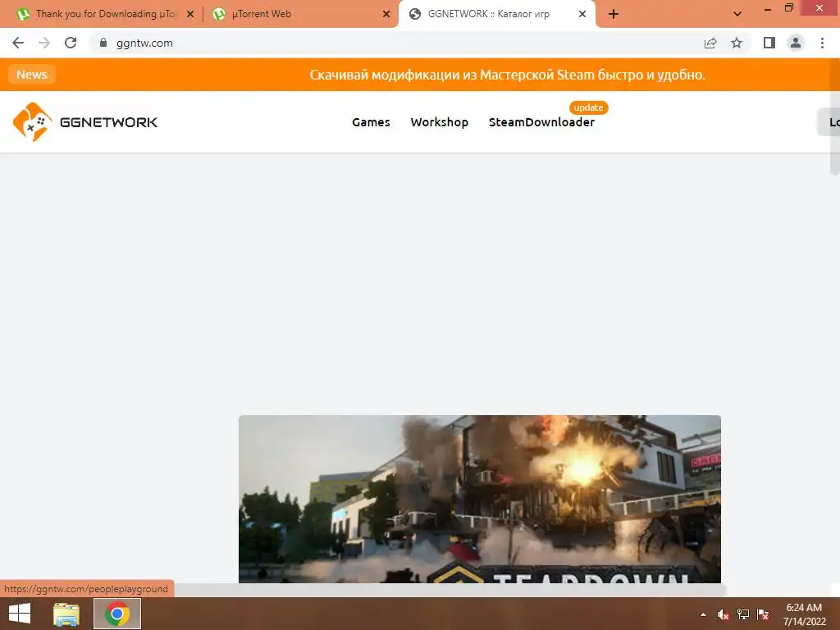Open the Workshop menu item
The width and height of the screenshot is (840, 630).
tap(440, 122)
